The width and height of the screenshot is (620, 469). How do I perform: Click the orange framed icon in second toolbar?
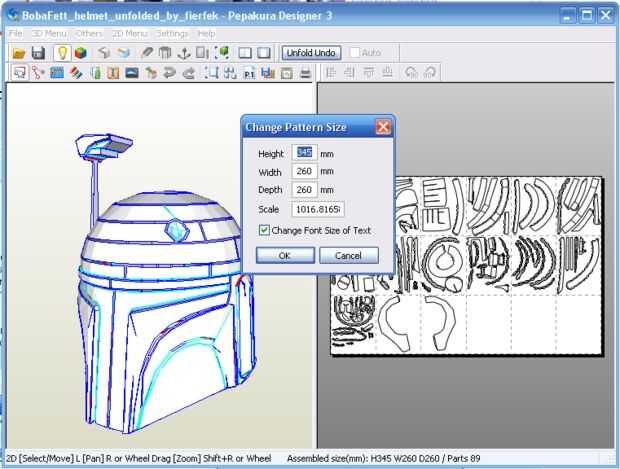[113, 73]
